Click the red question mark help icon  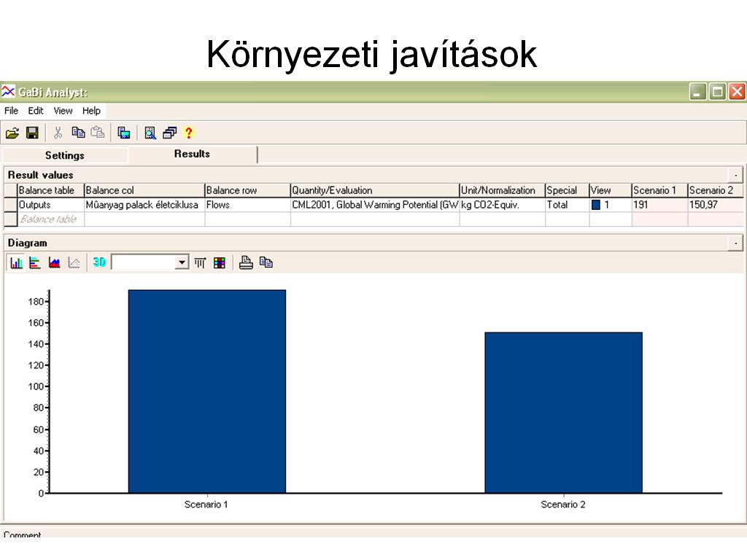coord(189,133)
